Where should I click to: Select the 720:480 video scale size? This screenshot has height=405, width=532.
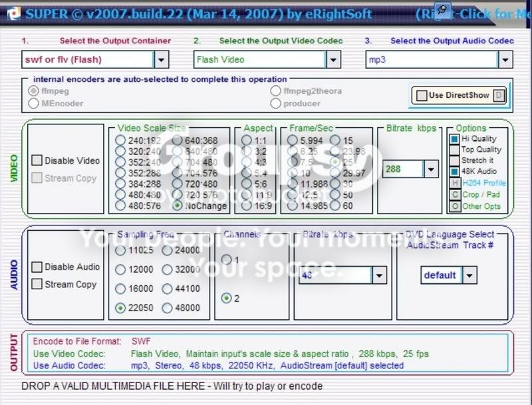point(177,184)
